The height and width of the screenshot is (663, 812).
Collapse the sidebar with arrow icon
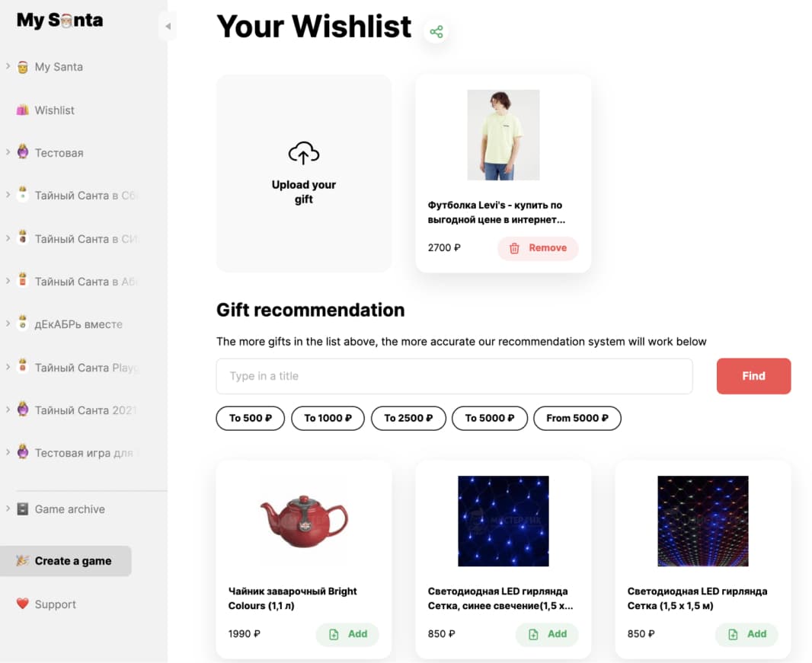point(168,26)
